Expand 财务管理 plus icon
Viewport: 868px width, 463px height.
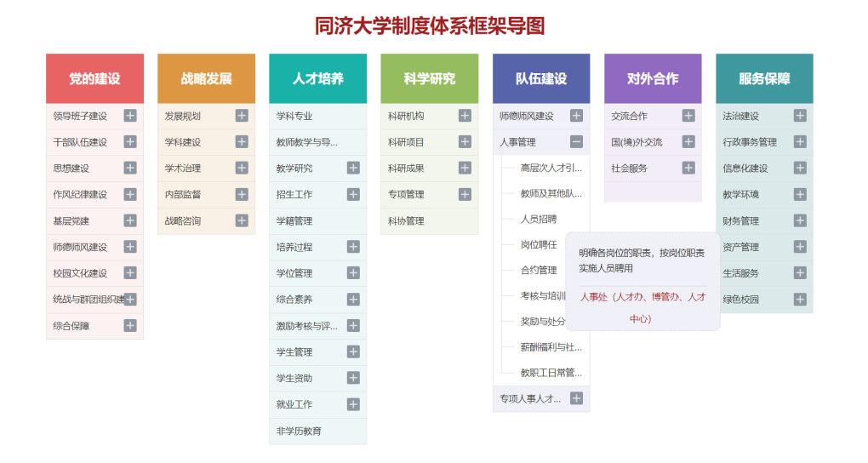click(800, 220)
